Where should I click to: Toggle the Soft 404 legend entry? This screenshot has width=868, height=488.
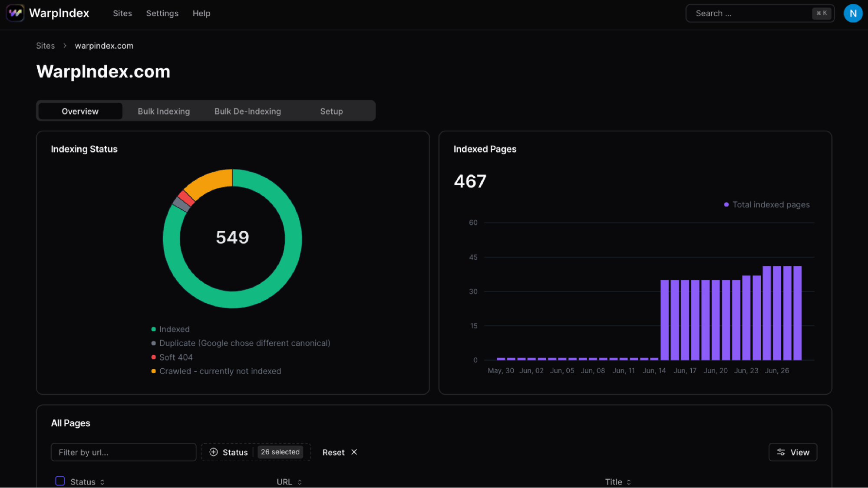click(175, 357)
